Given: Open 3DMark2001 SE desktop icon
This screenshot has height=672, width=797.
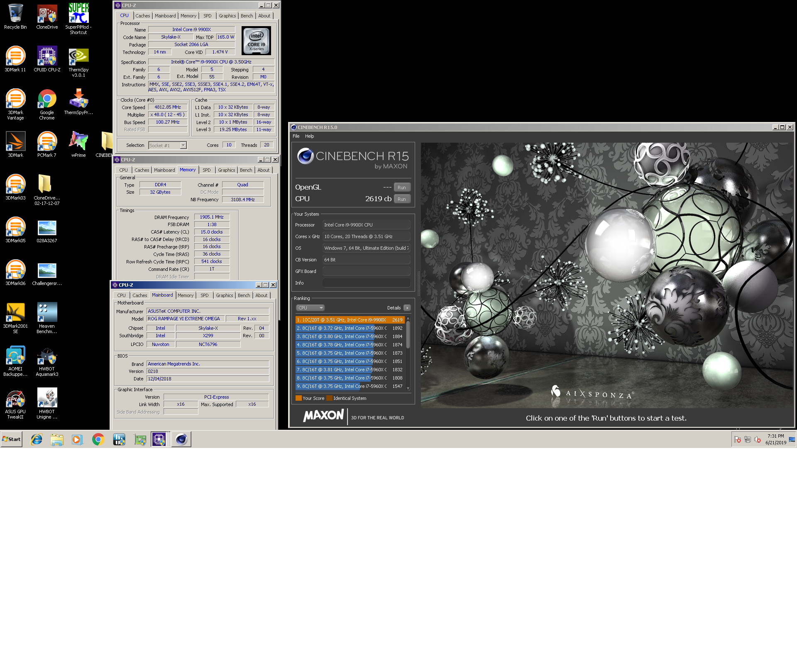Looking at the screenshot, I should 15,318.
